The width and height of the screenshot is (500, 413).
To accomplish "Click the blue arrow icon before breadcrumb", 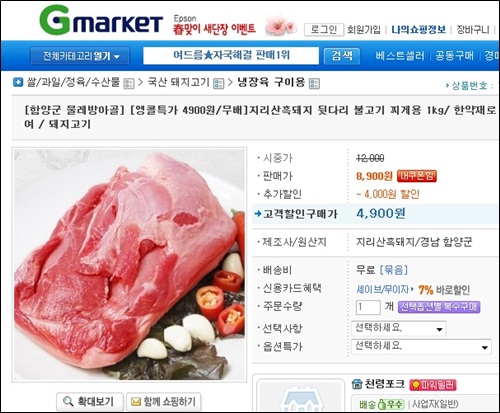I will (18, 82).
